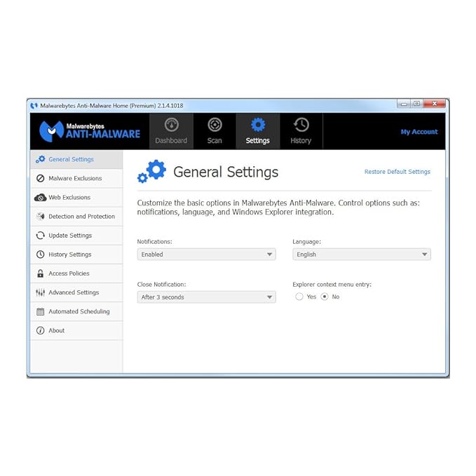Click the Language field label
Image resolution: width=476 pixels, height=476 pixels.
(x=306, y=242)
